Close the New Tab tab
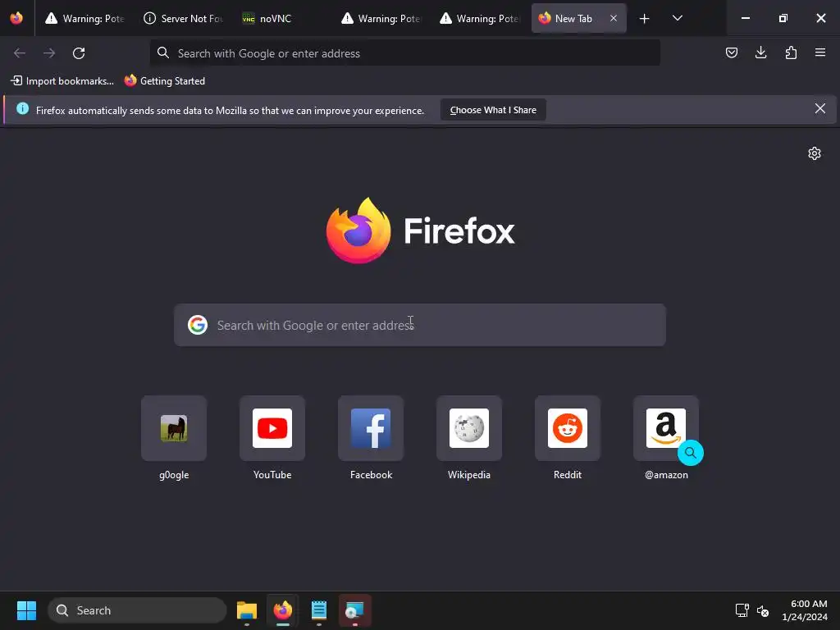This screenshot has height=630, width=840. coord(614,18)
